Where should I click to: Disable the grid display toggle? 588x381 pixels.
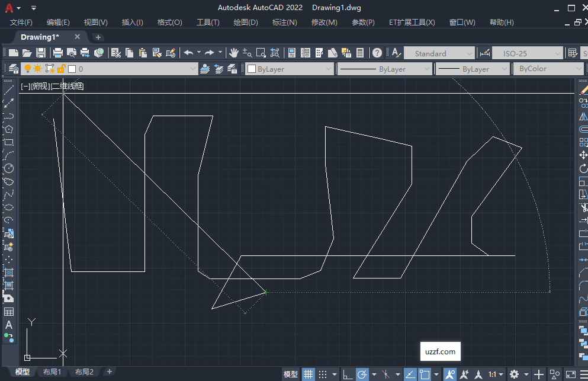click(309, 374)
